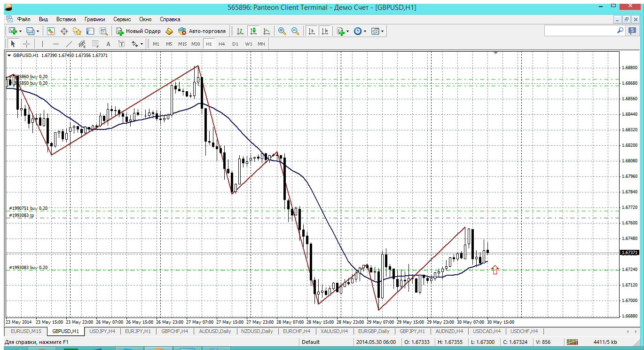Toggle the line chart display mode
Screen dimensions: 644x350
pyautogui.click(x=267, y=31)
